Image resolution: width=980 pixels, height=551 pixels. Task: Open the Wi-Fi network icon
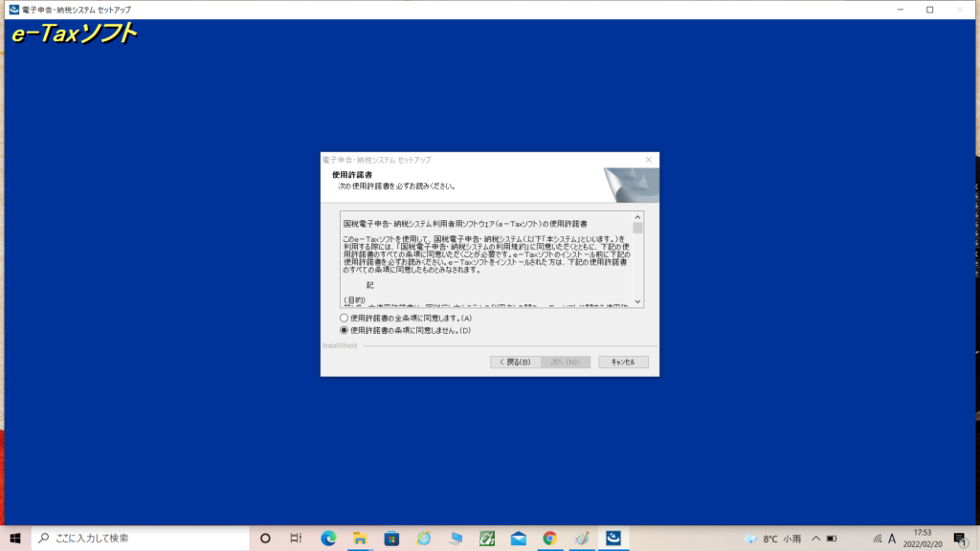point(878,539)
